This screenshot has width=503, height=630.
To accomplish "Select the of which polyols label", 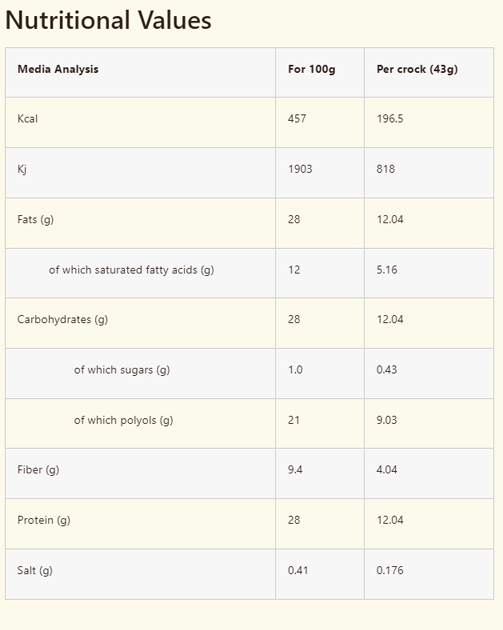I will point(123,420).
